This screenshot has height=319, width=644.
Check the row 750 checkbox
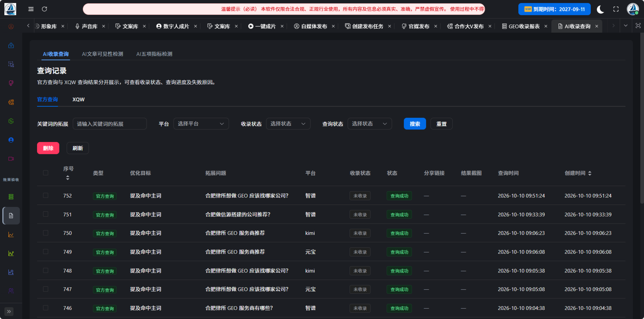pos(45,233)
